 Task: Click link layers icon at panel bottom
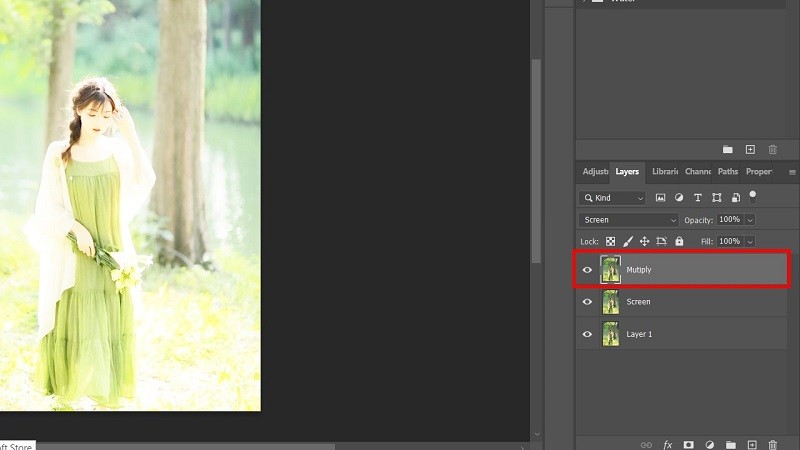pos(646,445)
